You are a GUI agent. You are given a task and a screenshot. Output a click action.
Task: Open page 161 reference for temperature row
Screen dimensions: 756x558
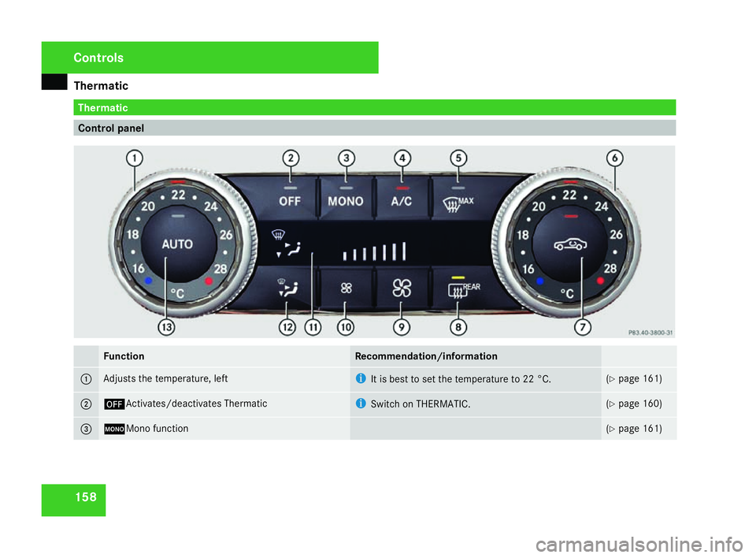pos(634,379)
